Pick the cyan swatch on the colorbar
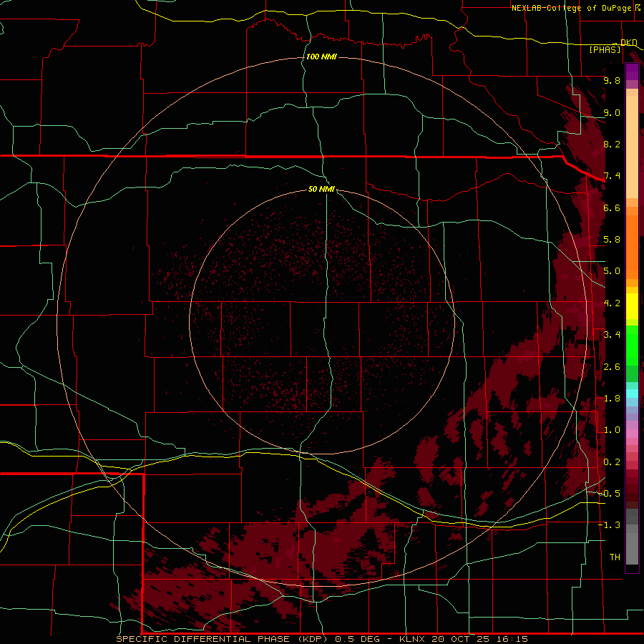 point(632,394)
